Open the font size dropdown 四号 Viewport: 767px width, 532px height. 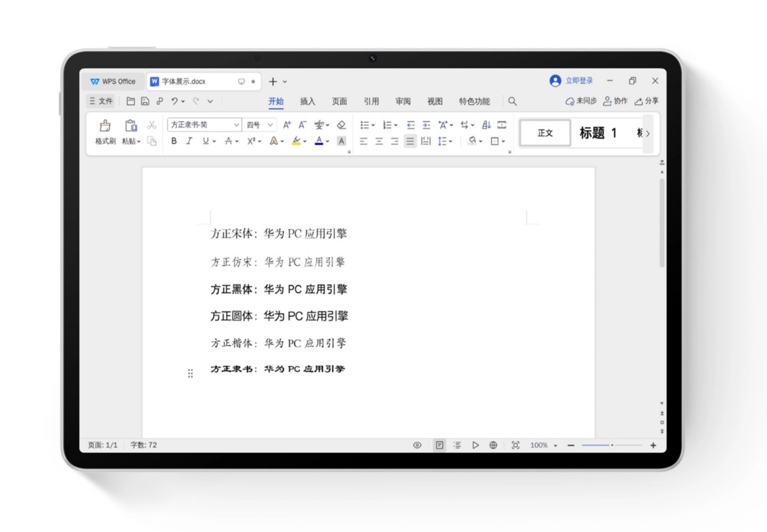(x=259, y=125)
